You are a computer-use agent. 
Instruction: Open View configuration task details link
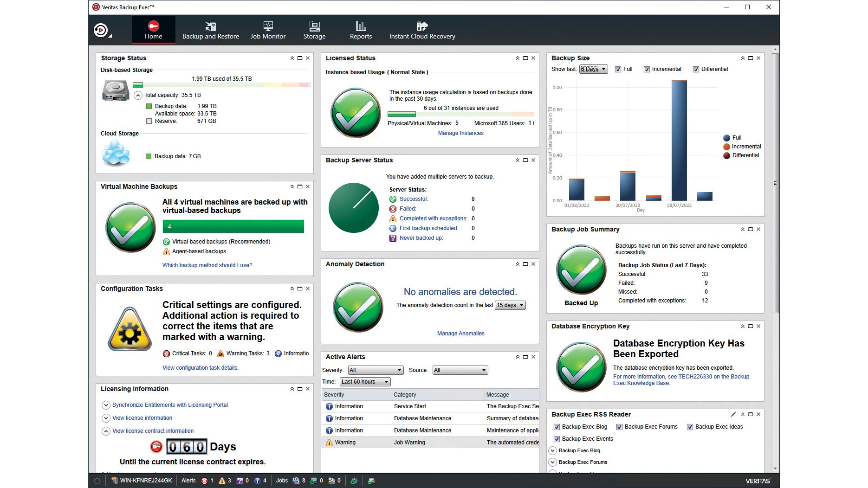coord(201,368)
